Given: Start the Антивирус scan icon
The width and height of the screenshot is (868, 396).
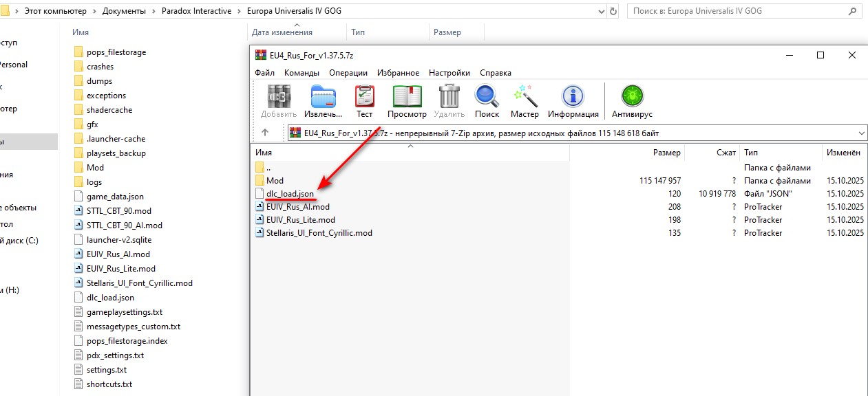Looking at the screenshot, I should (x=632, y=101).
